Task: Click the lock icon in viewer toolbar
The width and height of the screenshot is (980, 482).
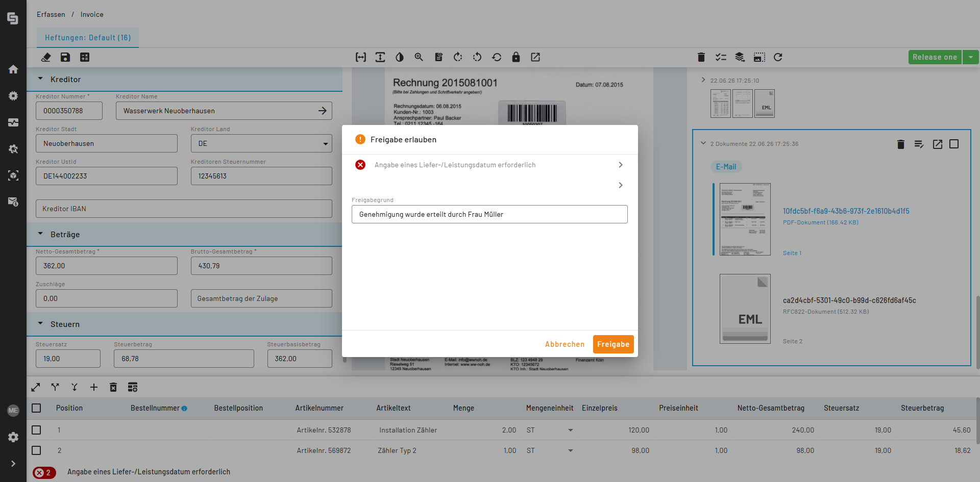Action: click(x=516, y=57)
